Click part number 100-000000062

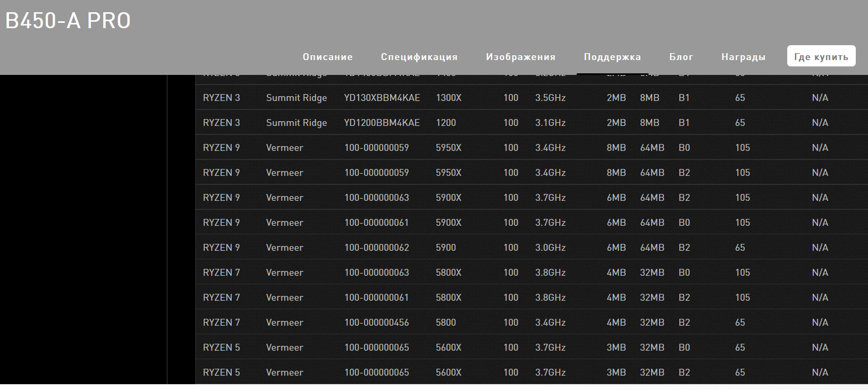pos(377,248)
